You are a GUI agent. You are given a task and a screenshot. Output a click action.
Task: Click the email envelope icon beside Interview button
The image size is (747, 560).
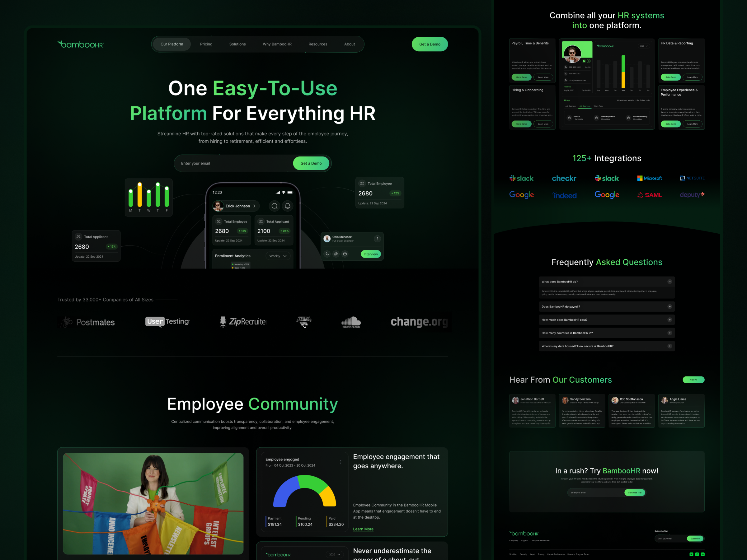[345, 254]
